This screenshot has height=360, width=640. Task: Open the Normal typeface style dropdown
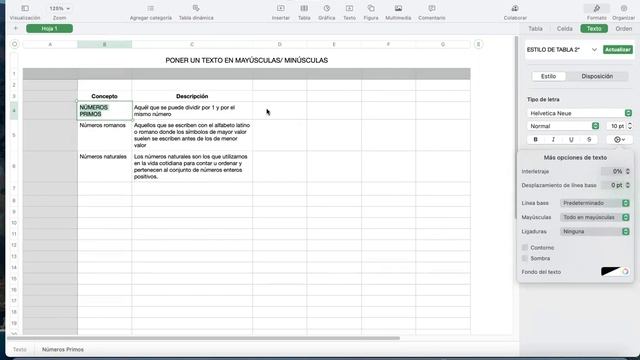pyautogui.click(x=563, y=126)
